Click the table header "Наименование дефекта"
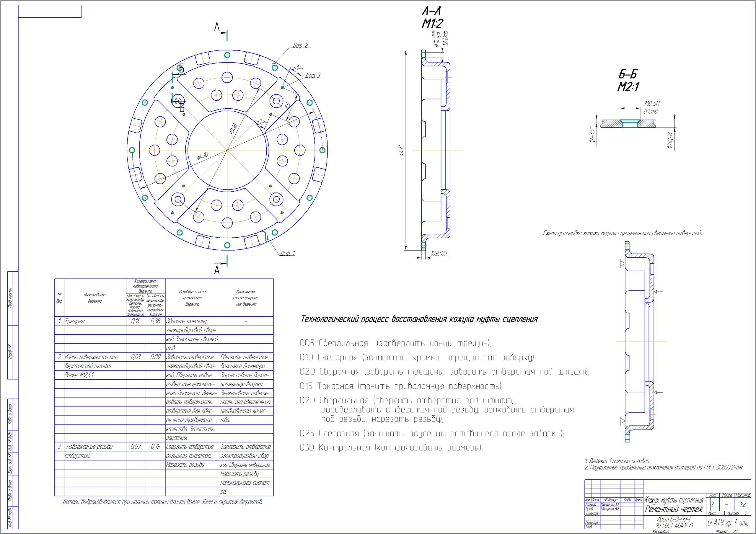Viewport: 756px width, 534px height. (x=95, y=298)
